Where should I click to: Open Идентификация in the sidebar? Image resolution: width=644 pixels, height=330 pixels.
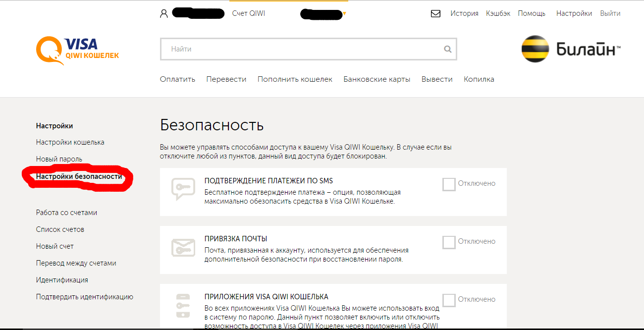click(x=62, y=280)
